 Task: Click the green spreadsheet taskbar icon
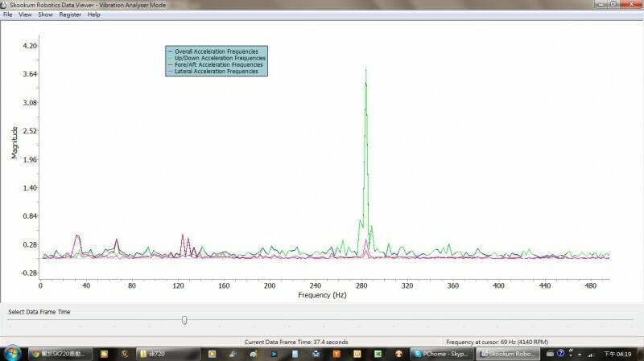(378, 354)
